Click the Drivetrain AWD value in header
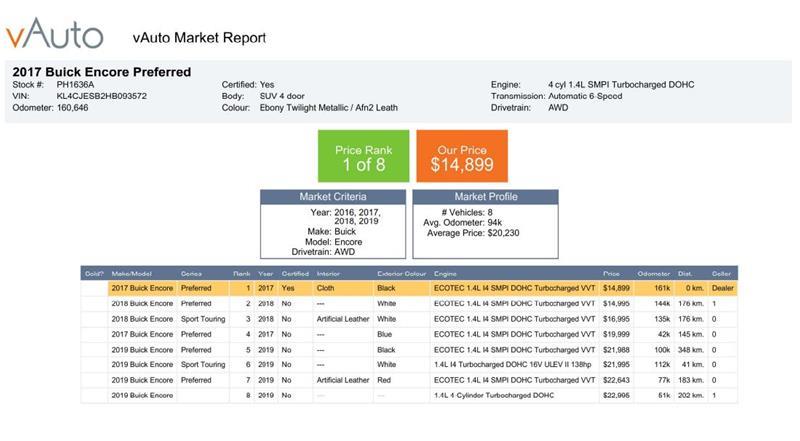 point(558,108)
